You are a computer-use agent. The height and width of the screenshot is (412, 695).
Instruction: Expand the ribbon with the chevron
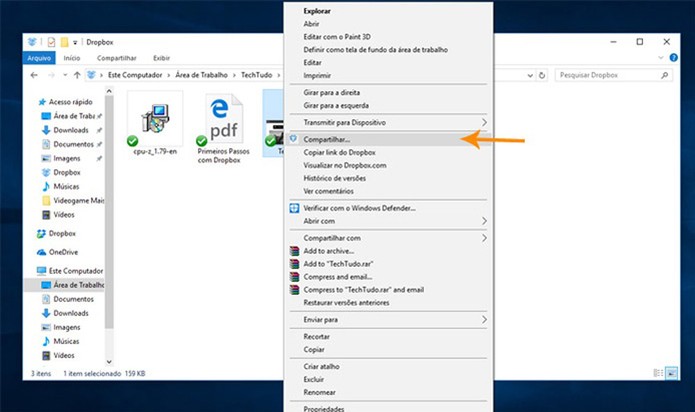(661, 58)
